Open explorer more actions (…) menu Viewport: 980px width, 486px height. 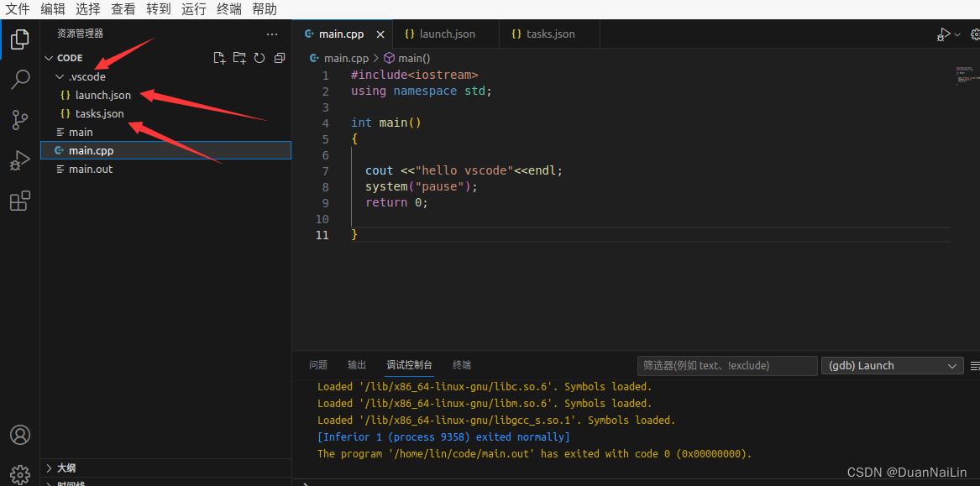click(x=272, y=34)
